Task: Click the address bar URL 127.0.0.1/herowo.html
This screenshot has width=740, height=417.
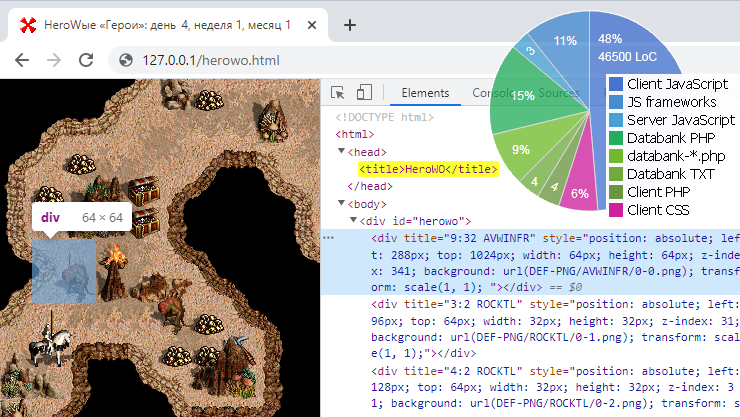Action: click(211, 60)
